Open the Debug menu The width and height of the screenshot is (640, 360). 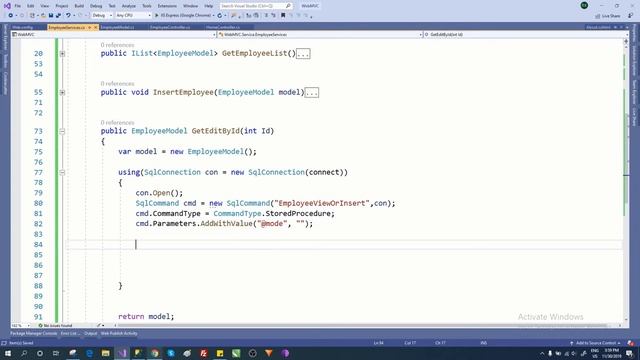tap(96, 6)
